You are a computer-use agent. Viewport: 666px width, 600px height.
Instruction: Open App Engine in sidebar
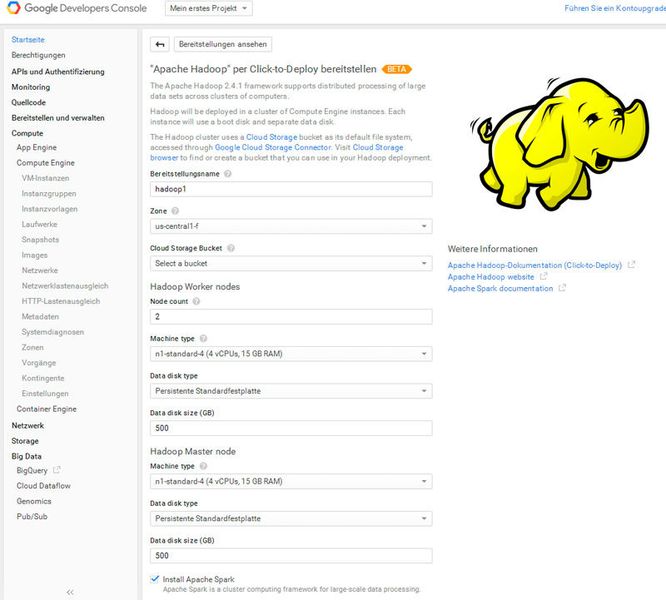coord(37,147)
